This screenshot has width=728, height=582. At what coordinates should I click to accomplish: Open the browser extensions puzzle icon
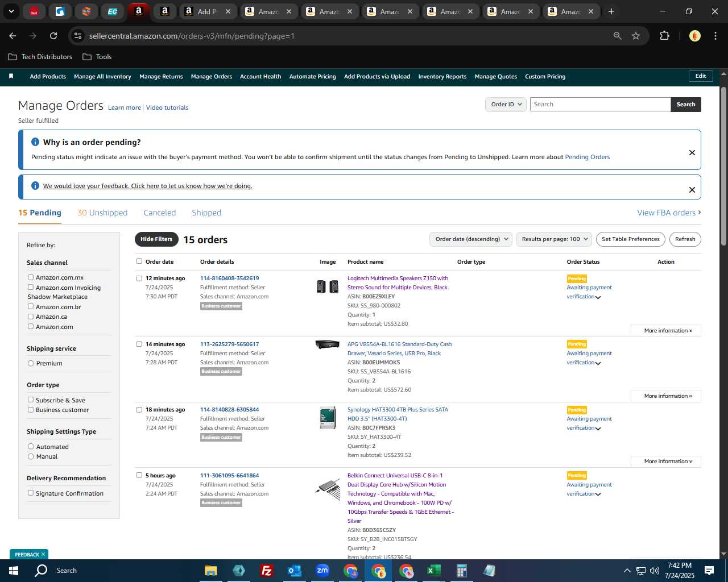[664, 36]
